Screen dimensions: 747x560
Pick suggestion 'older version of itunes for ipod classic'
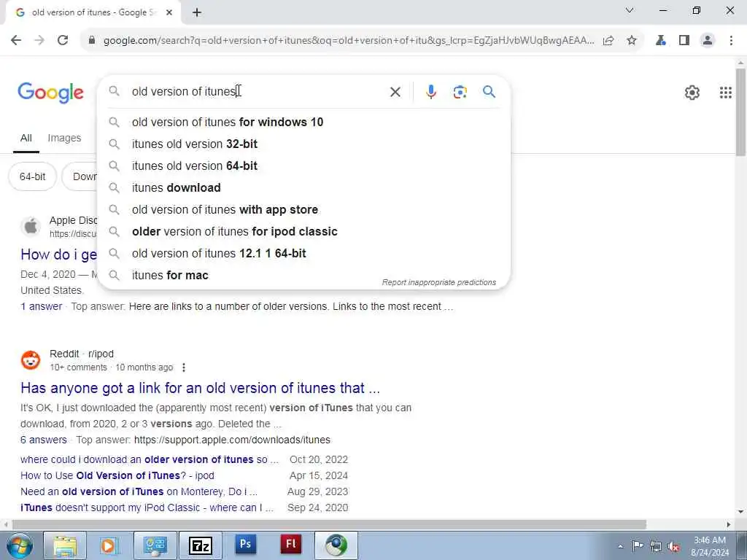pyautogui.click(x=304, y=231)
